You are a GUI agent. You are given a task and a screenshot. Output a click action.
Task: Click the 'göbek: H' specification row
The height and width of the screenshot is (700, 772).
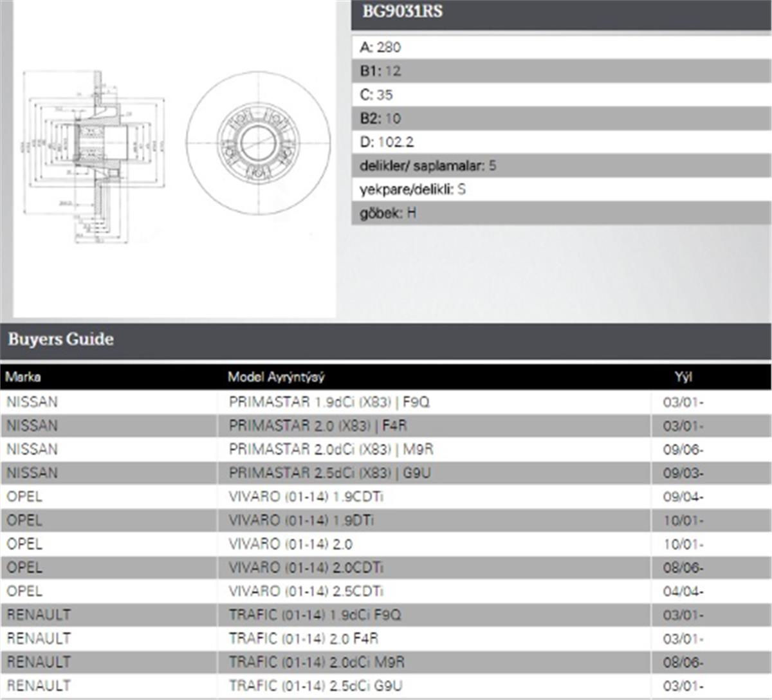(561, 213)
